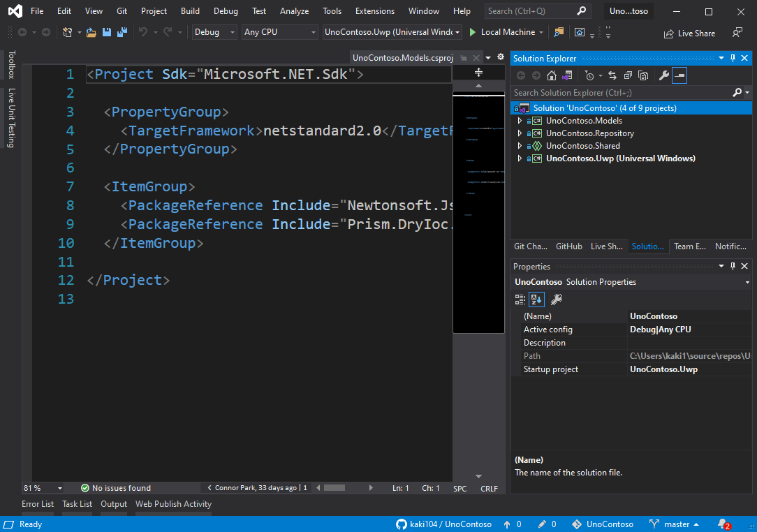
Task: Click the Save All toolbar icon
Action: (122, 32)
